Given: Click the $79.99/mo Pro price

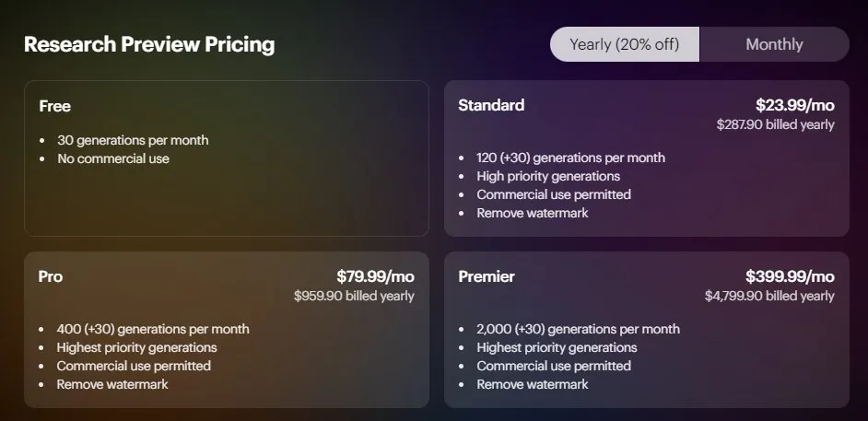Looking at the screenshot, I should pyautogui.click(x=375, y=276).
